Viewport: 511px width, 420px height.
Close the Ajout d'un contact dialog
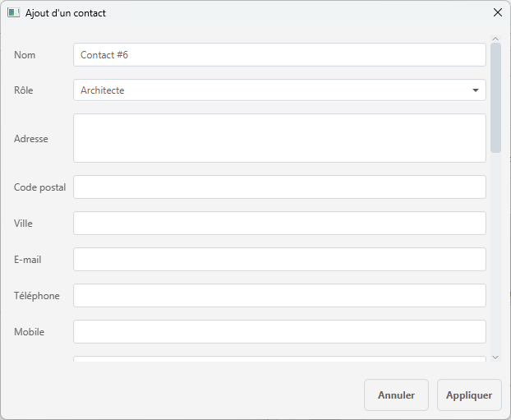497,12
